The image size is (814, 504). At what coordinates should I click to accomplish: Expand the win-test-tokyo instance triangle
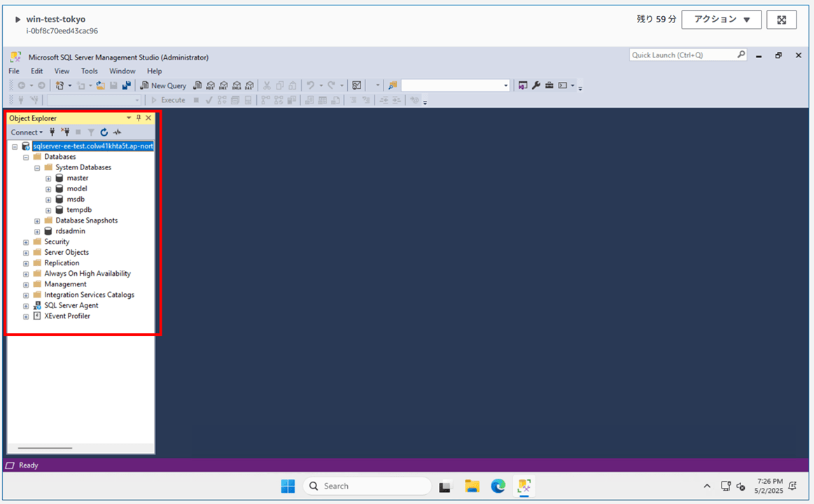point(17,19)
